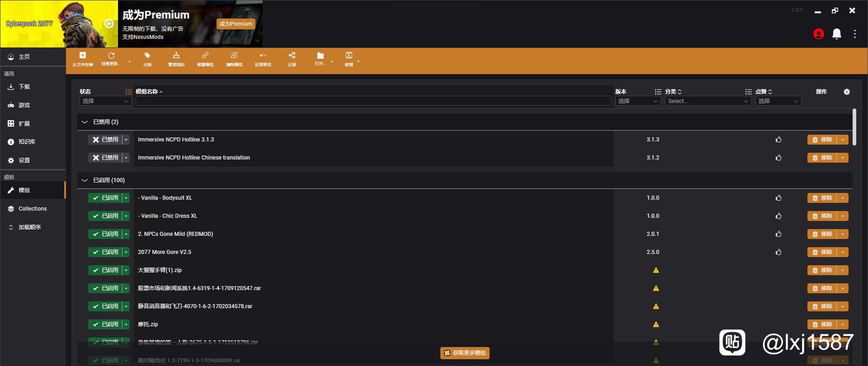Expand the 打开 dropdown arrow
This screenshot has width=868, height=366.
click(x=332, y=61)
